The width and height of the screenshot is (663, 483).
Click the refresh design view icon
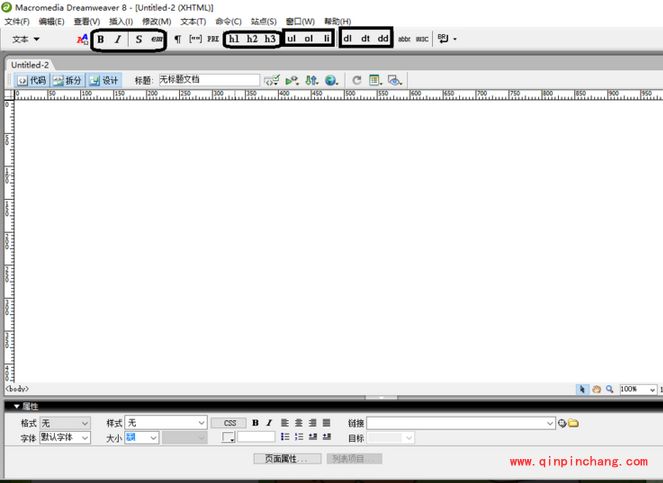356,80
